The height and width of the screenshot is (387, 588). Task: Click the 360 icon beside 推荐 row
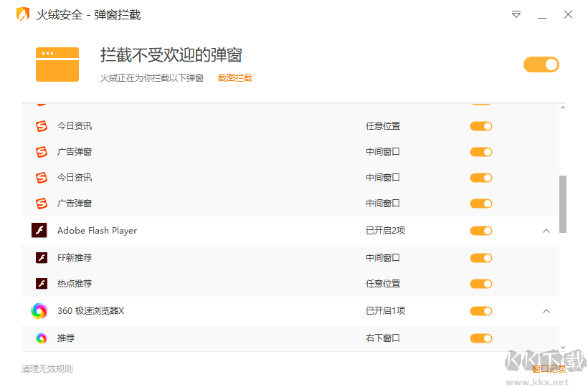tap(42, 338)
